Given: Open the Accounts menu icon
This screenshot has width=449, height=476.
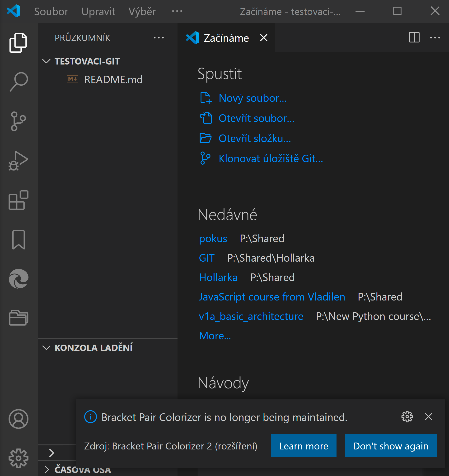Looking at the screenshot, I should click(19, 419).
